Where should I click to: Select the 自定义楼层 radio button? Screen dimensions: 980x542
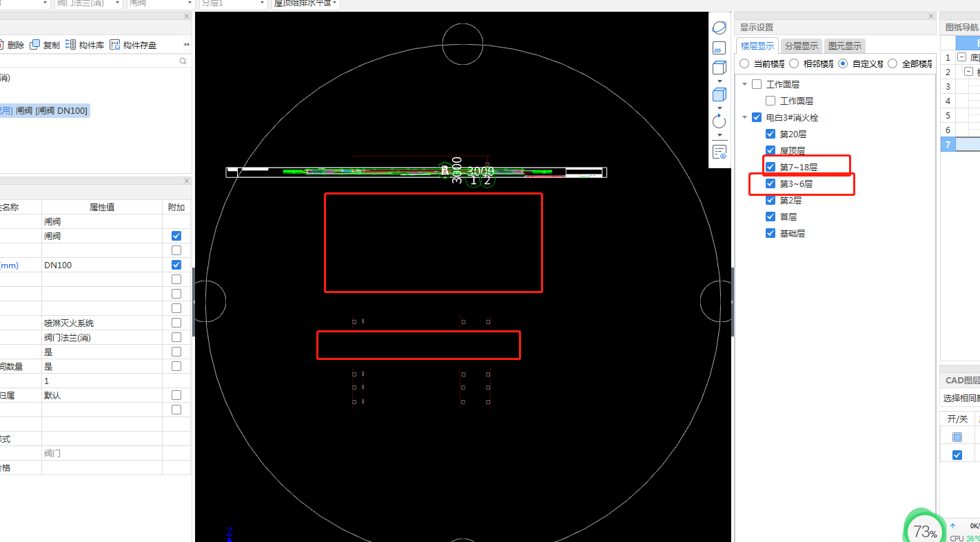(x=843, y=63)
